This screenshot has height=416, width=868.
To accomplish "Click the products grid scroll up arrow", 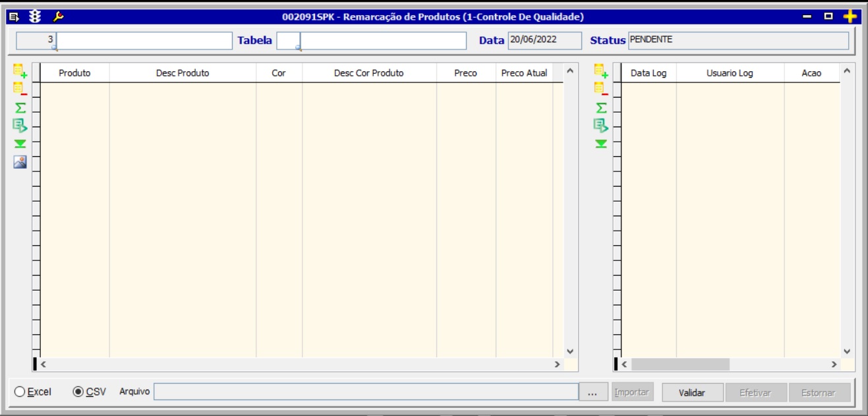I will [571, 71].
